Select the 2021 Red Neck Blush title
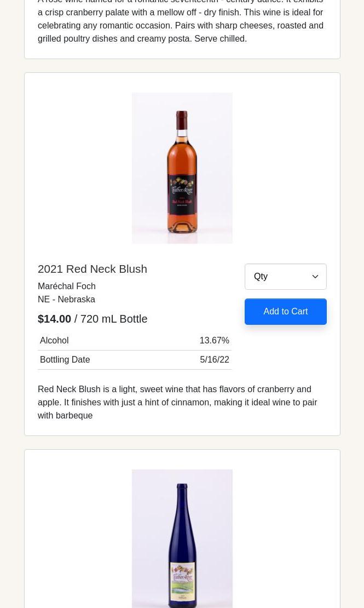Image resolution: width=364 pixels, height=608 pixels. click(x=93, y=269)
